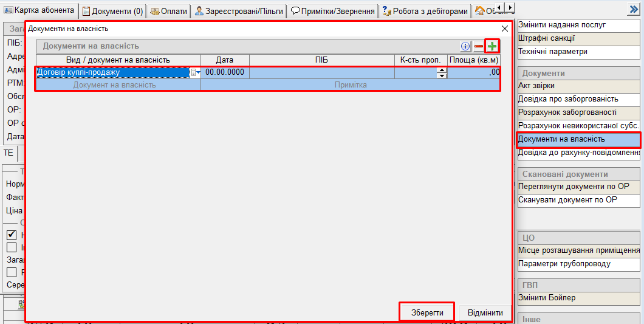The width and height of the screenshot is (644, 324).
Task: Increase К-сть проп. value with up arrow
Action: pyautogui.click(x=442, y=70)
